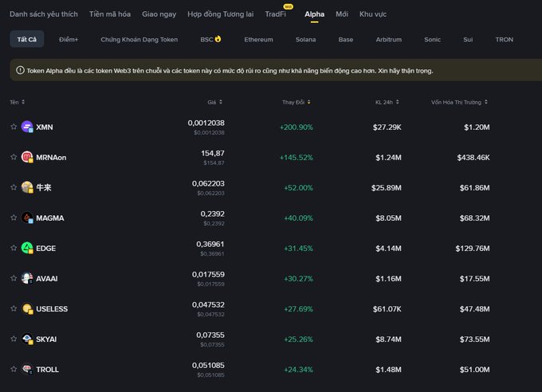Image resolution: width=542 pixels, height=392 pixels.
Task: Toggle SKYAI favorite star
Action: [x=14, y=339]
